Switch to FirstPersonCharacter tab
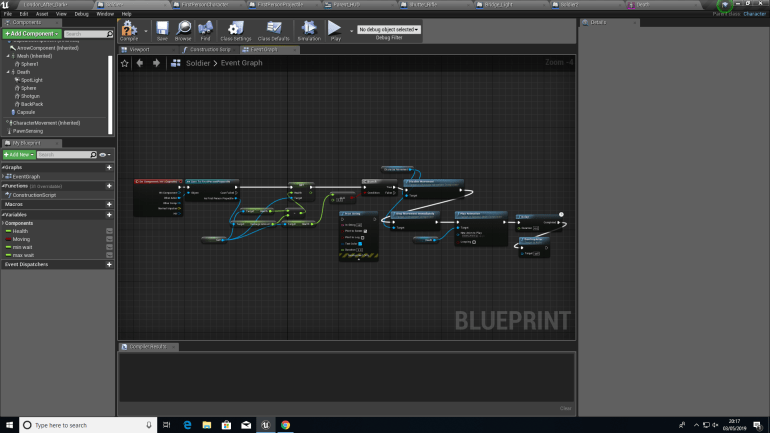 click(x=205, y=4)
